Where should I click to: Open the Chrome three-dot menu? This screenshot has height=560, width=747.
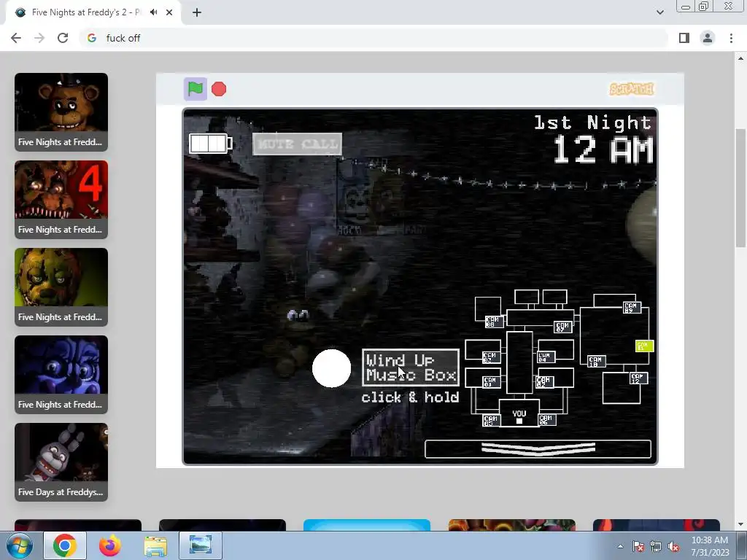(x=731, y=38)
